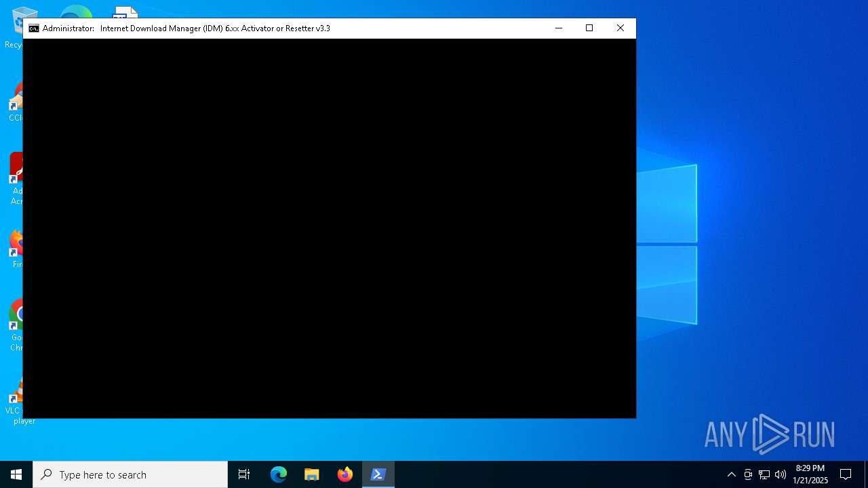
Task: Maximize the IDM Activator console window
Action: point(589,28)
